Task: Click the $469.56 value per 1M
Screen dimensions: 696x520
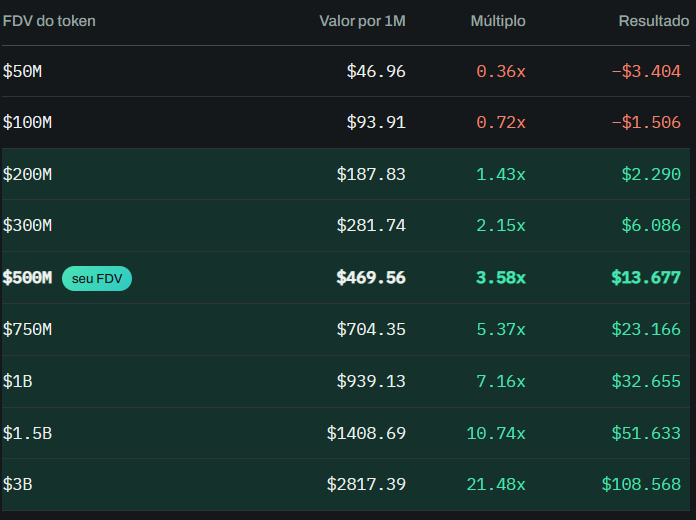Action: [x=371, y=278]
